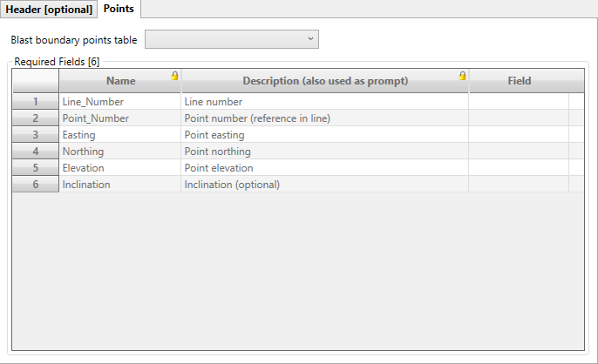Click Description column header
Viewport: 598px width, 364px height.
[325, 81]
